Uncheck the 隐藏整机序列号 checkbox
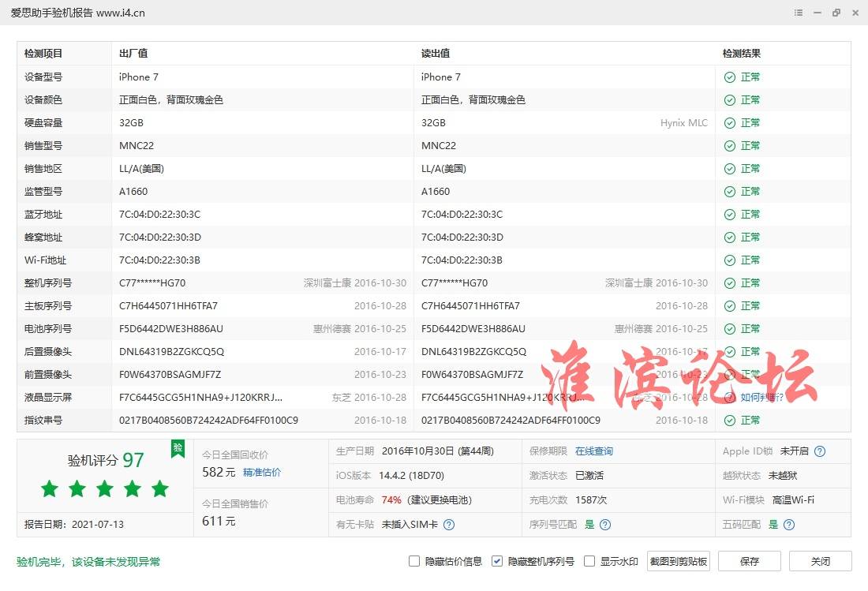 coord(497,561)
